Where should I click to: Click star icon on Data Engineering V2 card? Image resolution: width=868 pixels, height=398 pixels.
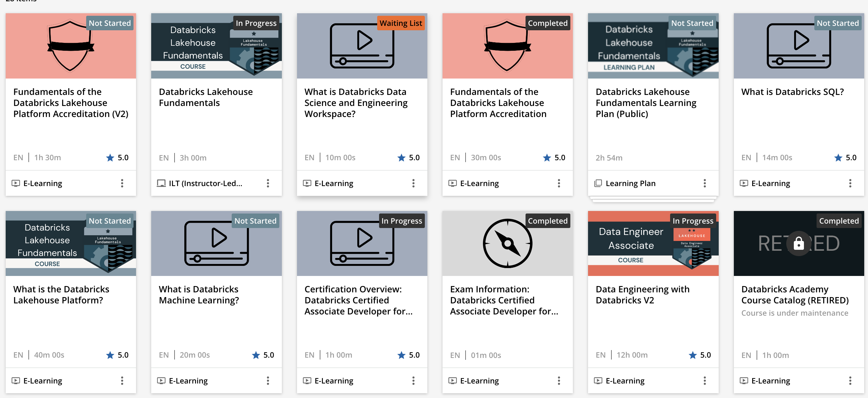click(693, 355)
